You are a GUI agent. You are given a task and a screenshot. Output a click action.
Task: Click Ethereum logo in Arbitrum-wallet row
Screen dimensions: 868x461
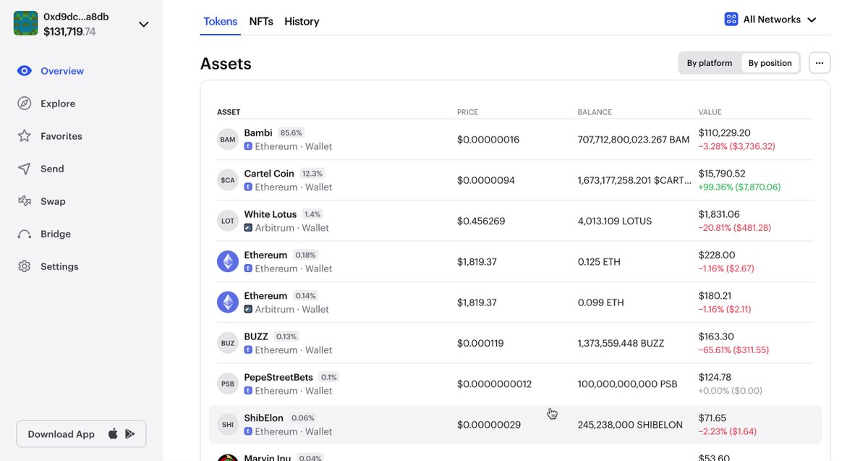[x=228, y=303]
